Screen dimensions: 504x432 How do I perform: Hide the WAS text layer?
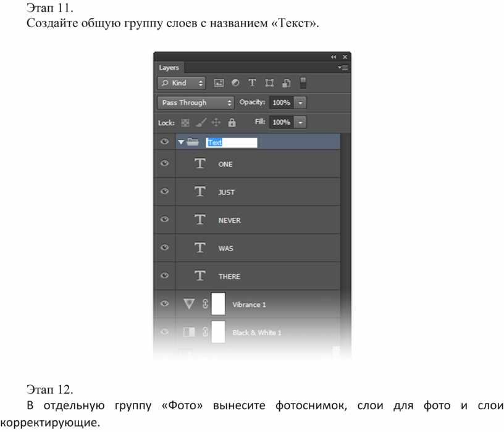coord(164,247)
